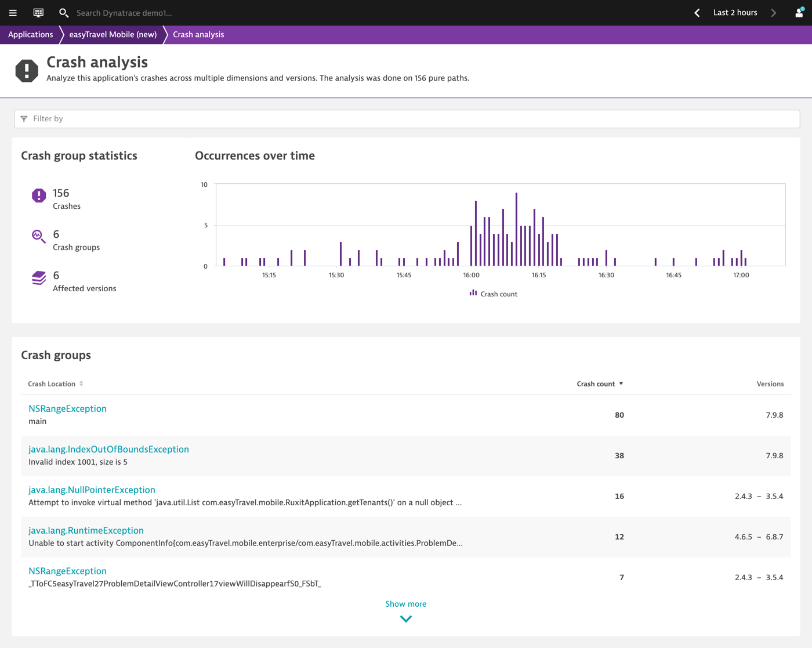
Task: Go to next timeframe arrow
Action: (774, 13)
